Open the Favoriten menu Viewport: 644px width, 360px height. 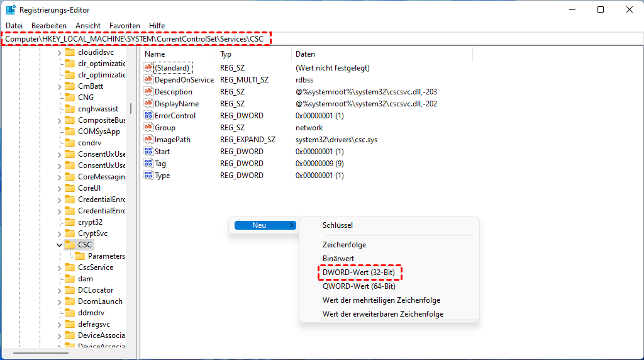click(125, 26)
